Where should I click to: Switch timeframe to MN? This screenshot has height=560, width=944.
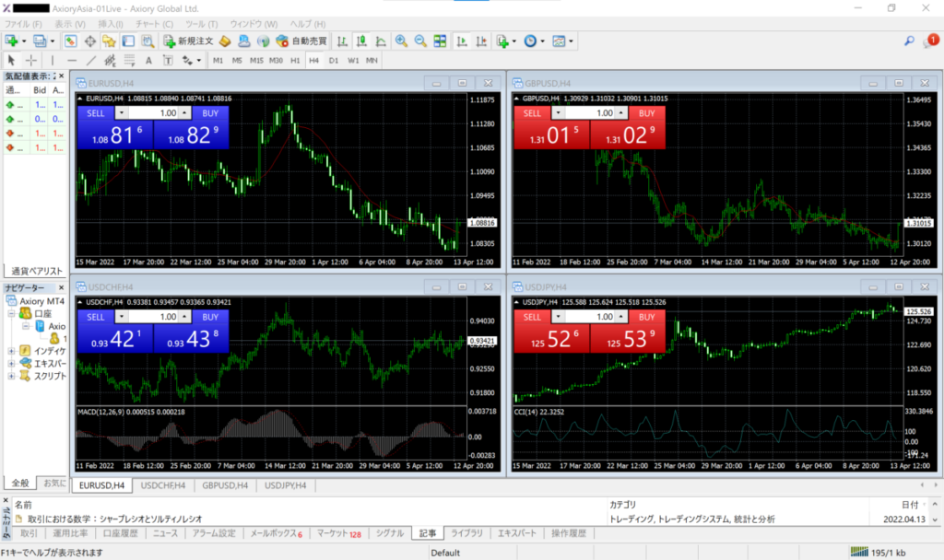pos(372,60)
